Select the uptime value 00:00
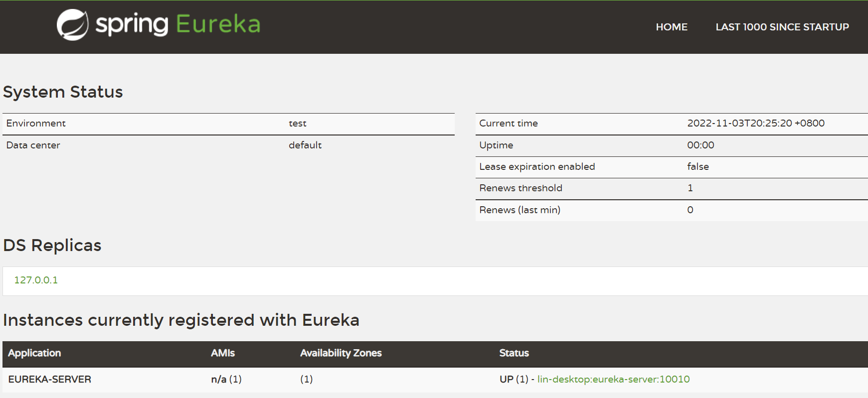 (x=700, y=145)
